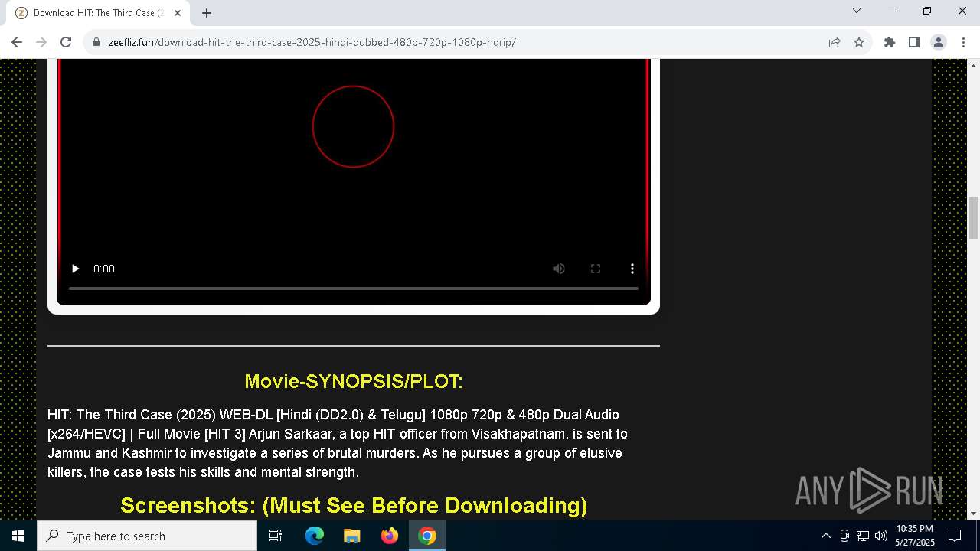The width and height of the screenshot is (980, 551).
Task: Focus the zeefliz.fun address bar
Action: 459,42
